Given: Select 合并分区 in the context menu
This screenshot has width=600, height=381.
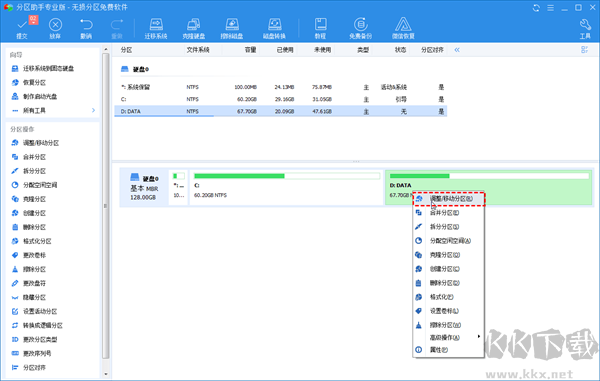Looking at the screenshot, I should pyautogui.click(x=448, y=213).
